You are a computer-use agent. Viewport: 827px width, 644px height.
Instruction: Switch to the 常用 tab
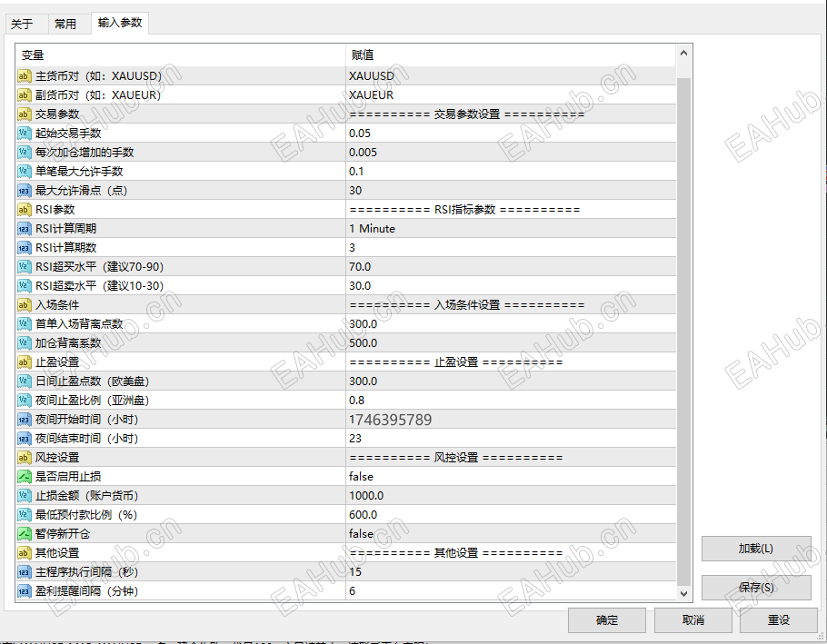(x=66, y=24)
